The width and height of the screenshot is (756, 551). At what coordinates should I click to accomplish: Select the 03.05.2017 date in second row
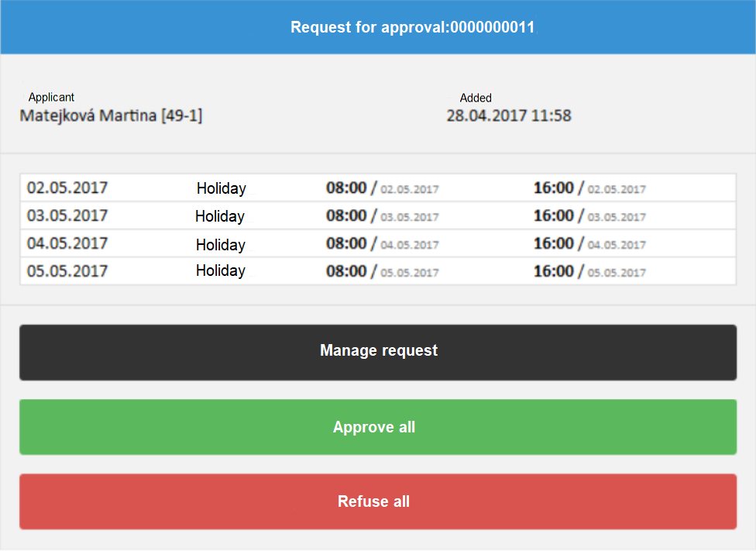67,215
